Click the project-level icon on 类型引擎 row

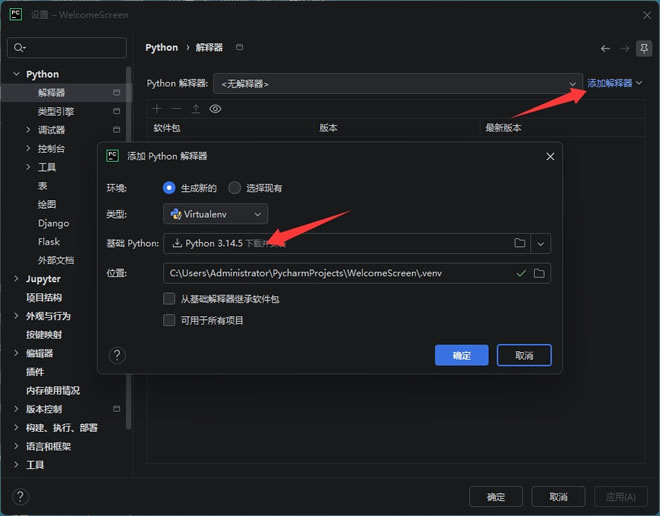pos(117,111)
